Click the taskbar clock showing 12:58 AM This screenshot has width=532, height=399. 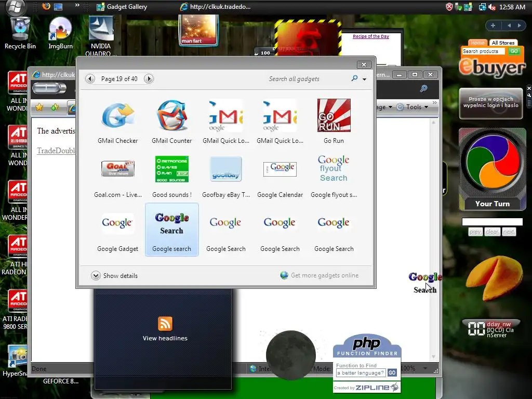click(x=512, y=7)
